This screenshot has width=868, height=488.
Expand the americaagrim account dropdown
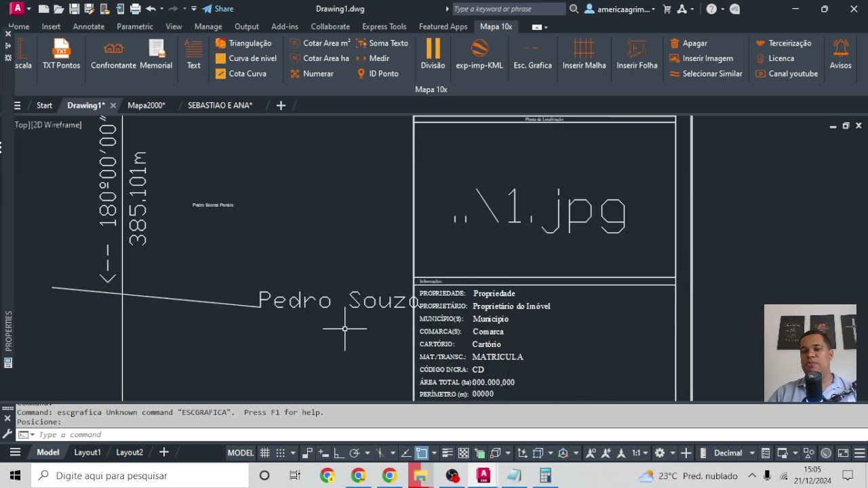[x=654, y=9]
